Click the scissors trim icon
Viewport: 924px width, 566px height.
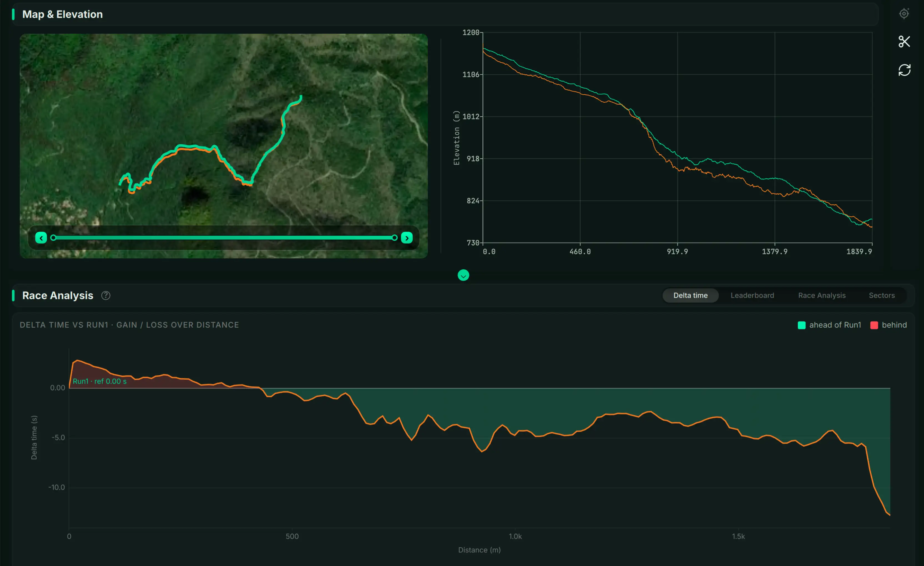(x=904, y=41)
